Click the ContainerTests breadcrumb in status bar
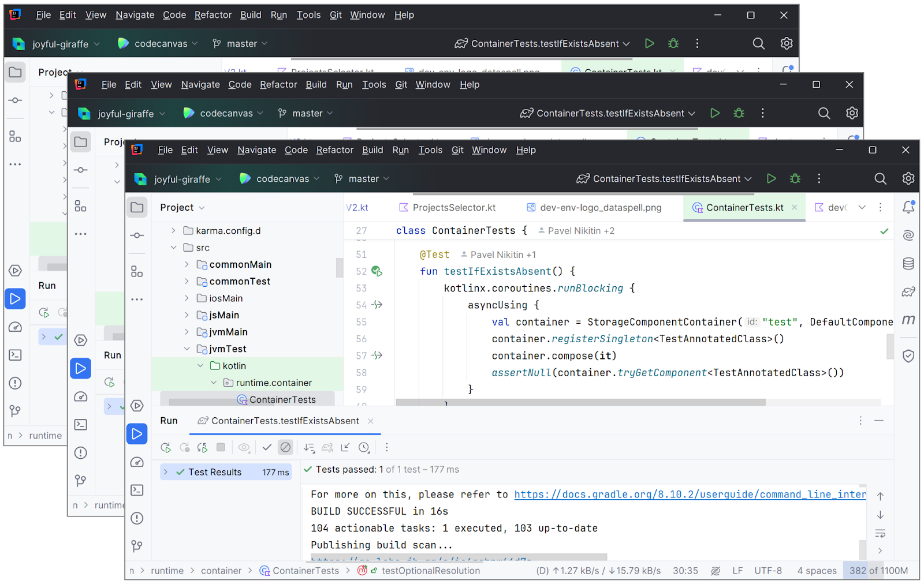 pos(299,571)
